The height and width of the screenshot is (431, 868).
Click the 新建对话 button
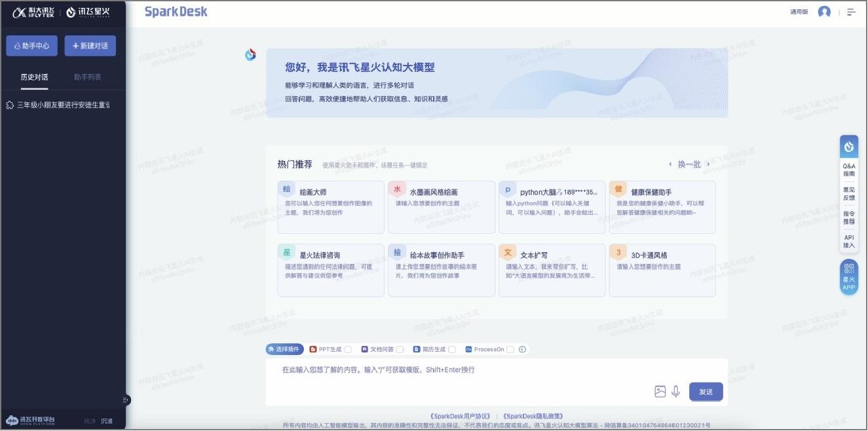point(90,46)
